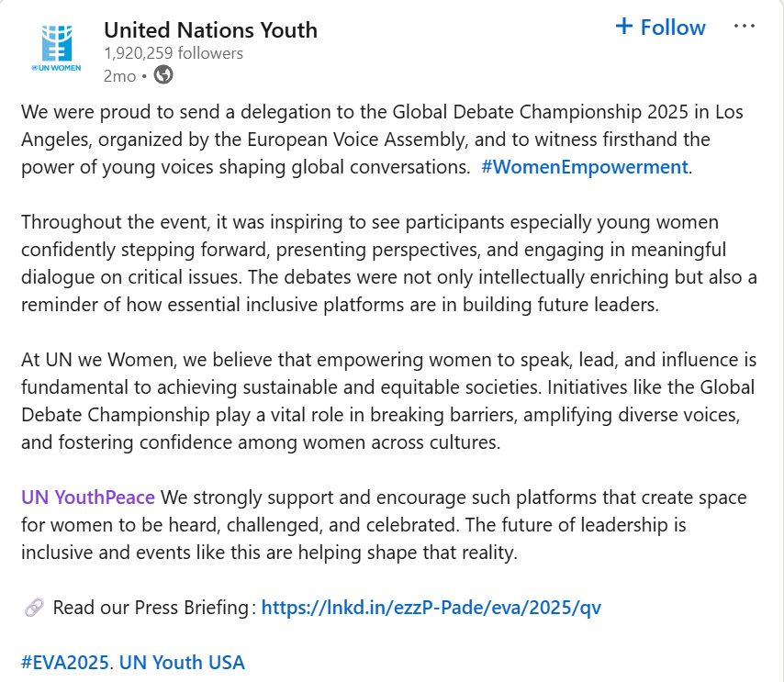Click the "We were proud" opening paragraph

(x=367, y=140)
